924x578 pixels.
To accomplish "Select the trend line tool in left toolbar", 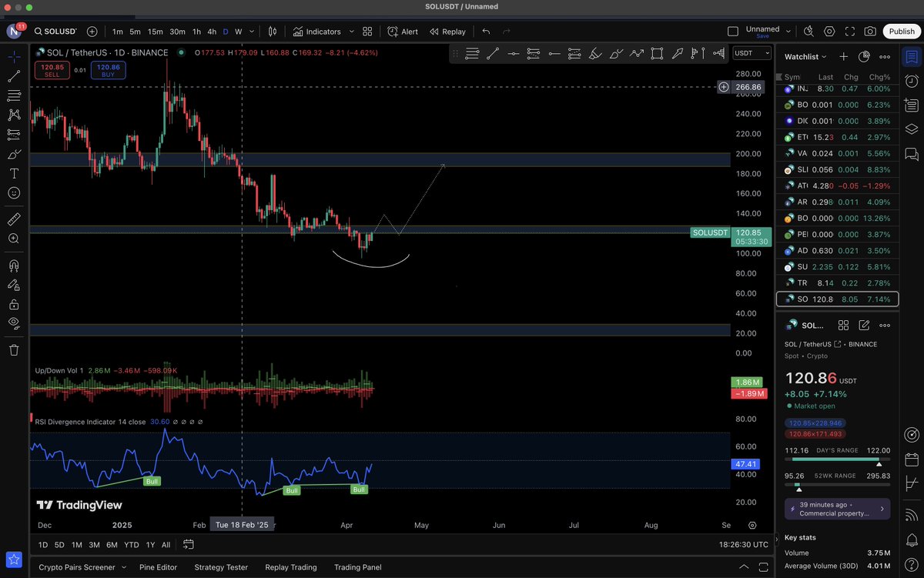I will coord(14,76).
